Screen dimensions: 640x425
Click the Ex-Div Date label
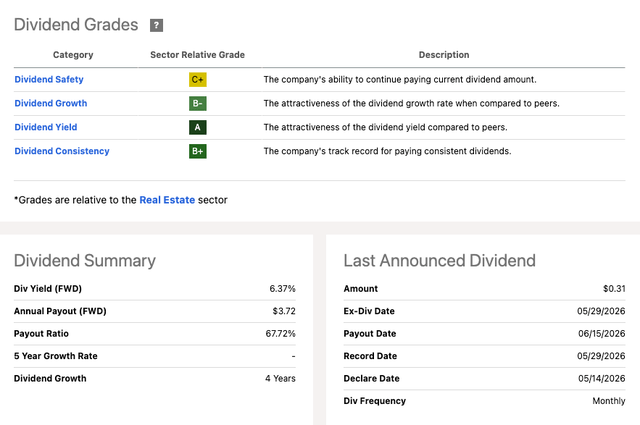pyautogui.click(x=369, y=311)
